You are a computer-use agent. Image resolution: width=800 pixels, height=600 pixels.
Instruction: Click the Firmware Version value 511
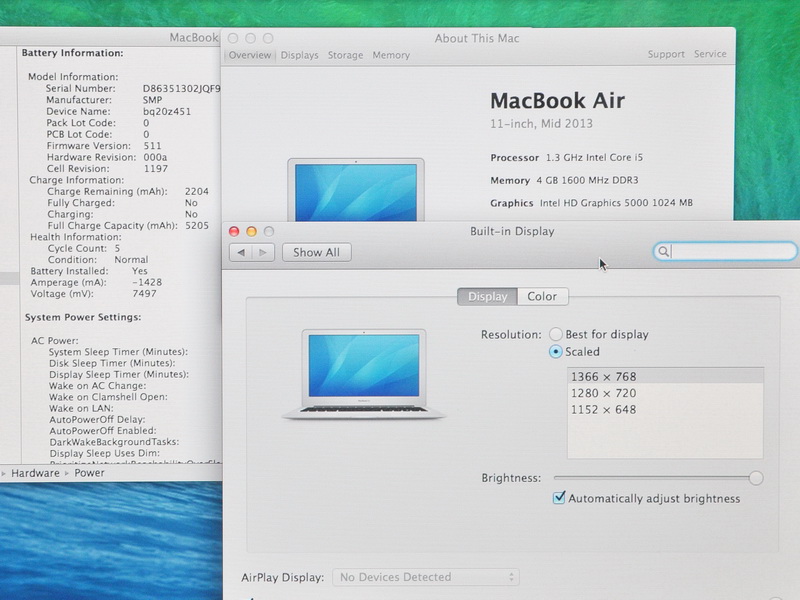(152, 146)
